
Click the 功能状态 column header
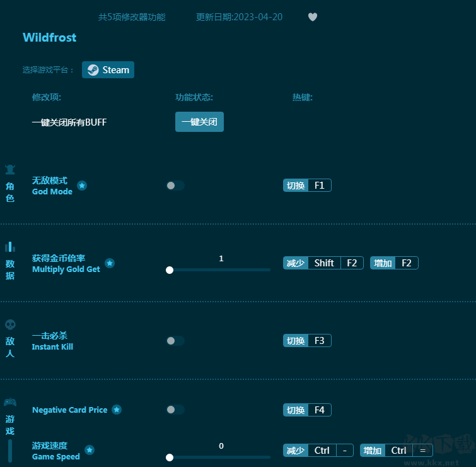coord(194,97)
